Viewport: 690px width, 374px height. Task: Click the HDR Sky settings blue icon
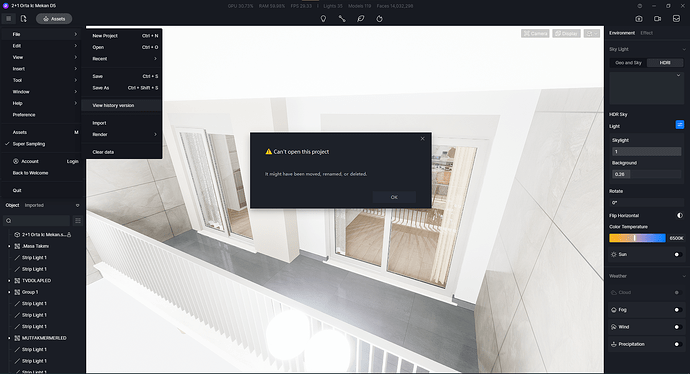point(679,125)
